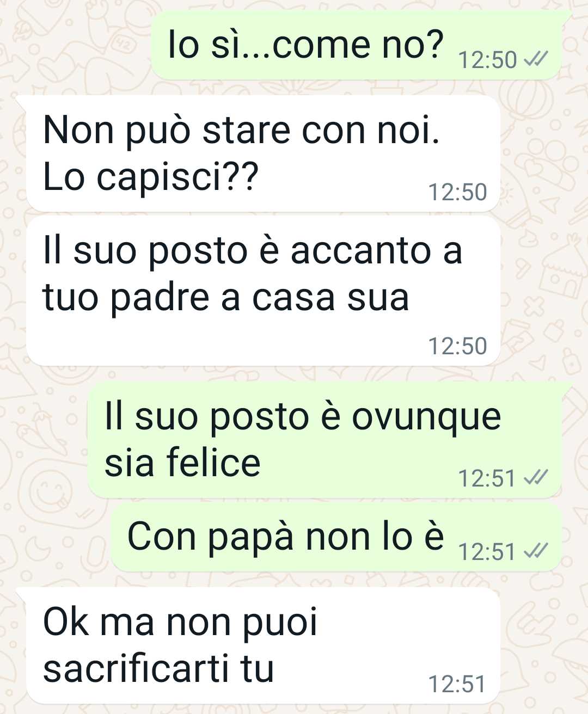This screenshot has height=714, width=588.
Task: Tap the read checkmarks on "Io sì...come no?"
Action: (536, 59)
